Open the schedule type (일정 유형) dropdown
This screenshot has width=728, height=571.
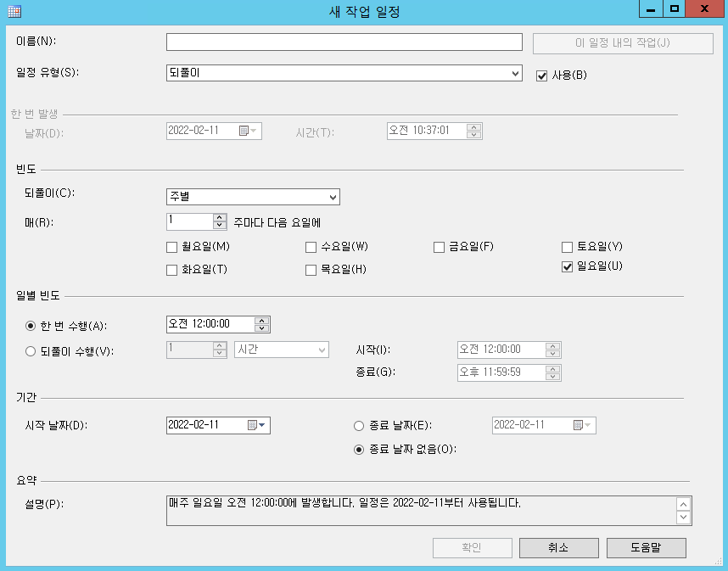coord(344,73)
